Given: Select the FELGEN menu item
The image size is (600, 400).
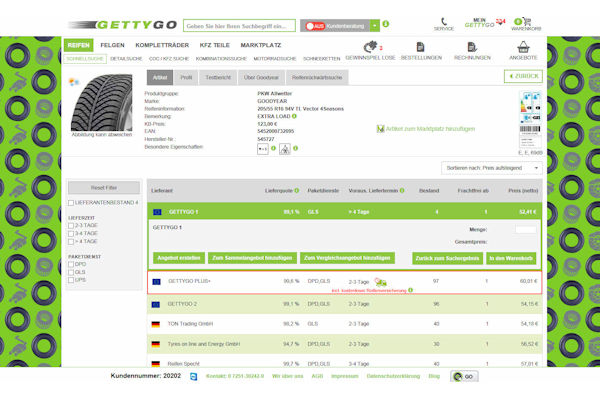Looking at the screenshot, I should 112,45.
